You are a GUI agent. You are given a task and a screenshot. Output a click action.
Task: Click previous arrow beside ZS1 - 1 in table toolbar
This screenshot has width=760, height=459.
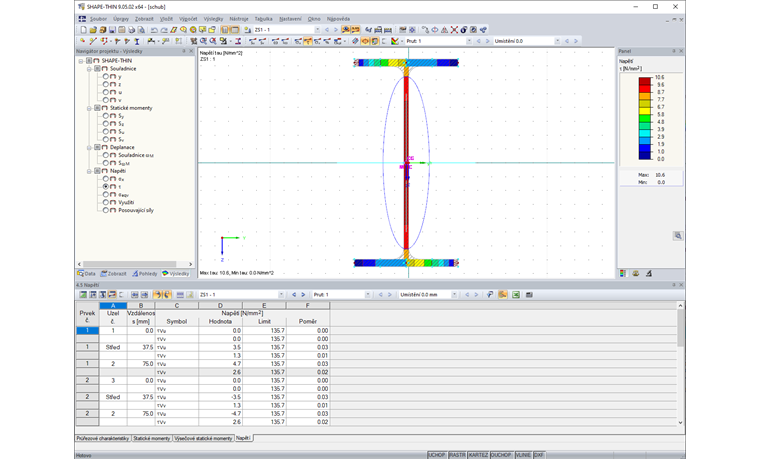(x=294, y=295)
